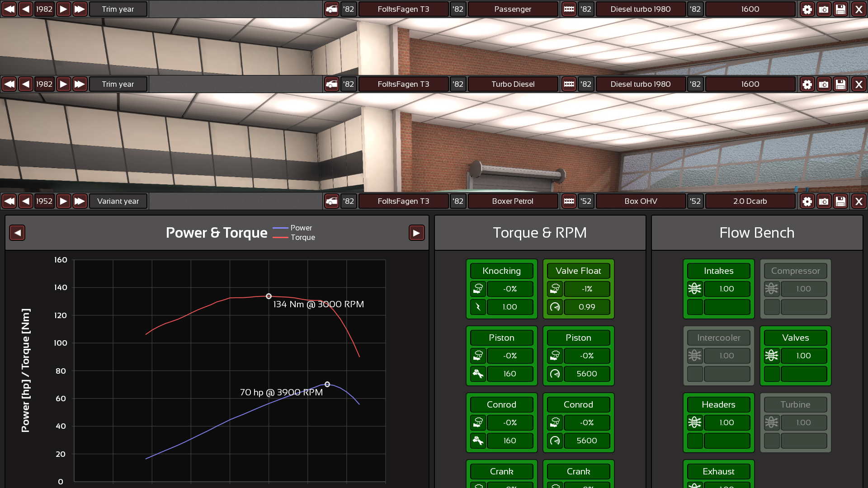The image size is (868, 488).
Task: Click the Torque & RPM panel title
Action: coord(540,233)
